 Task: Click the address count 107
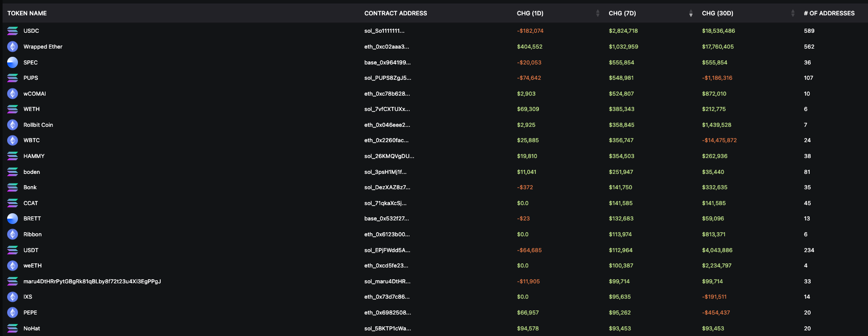pos(809,78)
